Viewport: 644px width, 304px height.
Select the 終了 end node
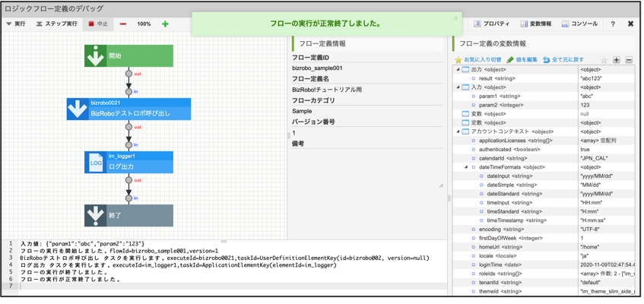[128, 216]
